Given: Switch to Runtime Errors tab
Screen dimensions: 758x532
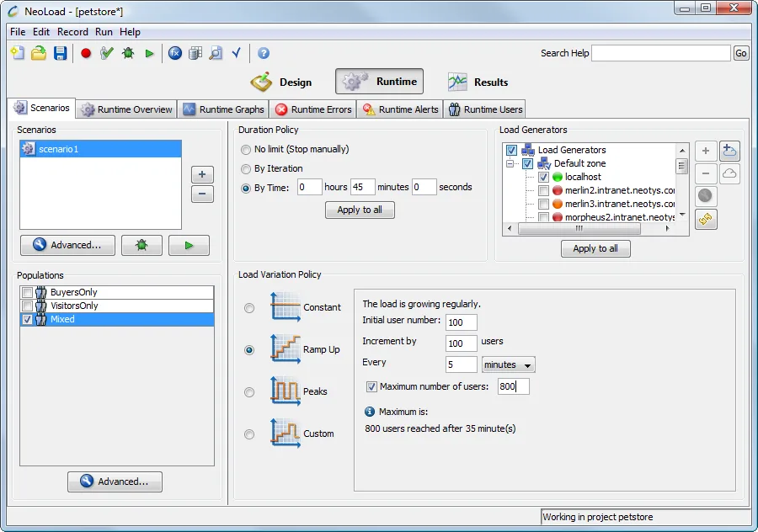Looking at the screenshot, I should pos(313,109).
